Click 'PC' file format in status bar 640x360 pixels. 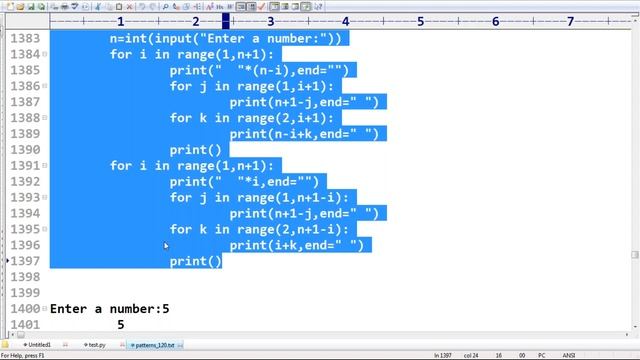coord(542,356)
